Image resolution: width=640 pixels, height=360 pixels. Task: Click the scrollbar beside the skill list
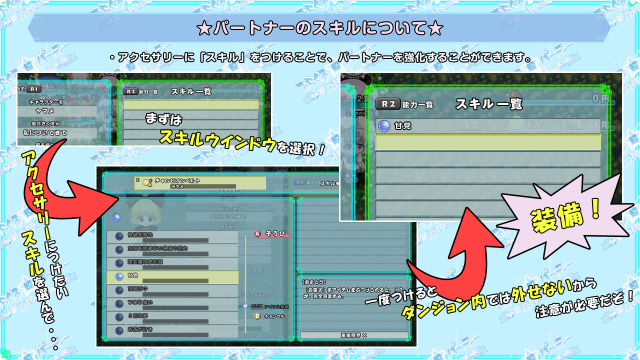pyautogui.click(x=245, y=284)
